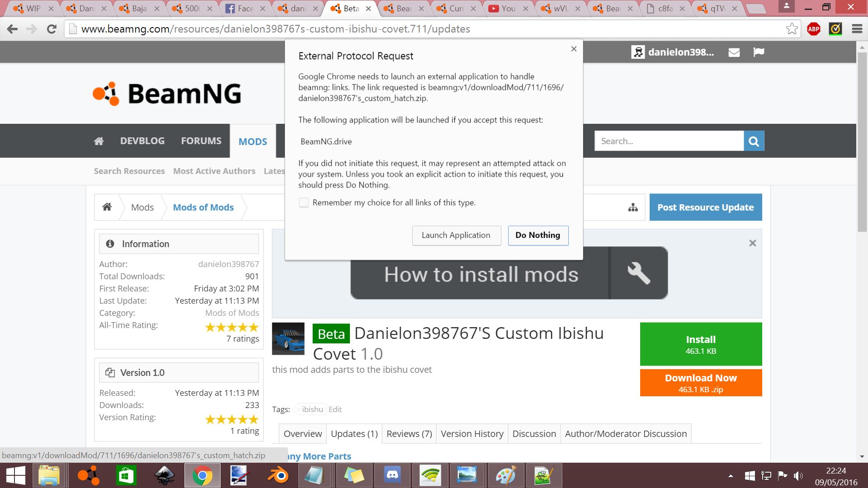Open Chrome hamburger menu
This screenshot has height=488, width=868.
(x=857, y=29)
